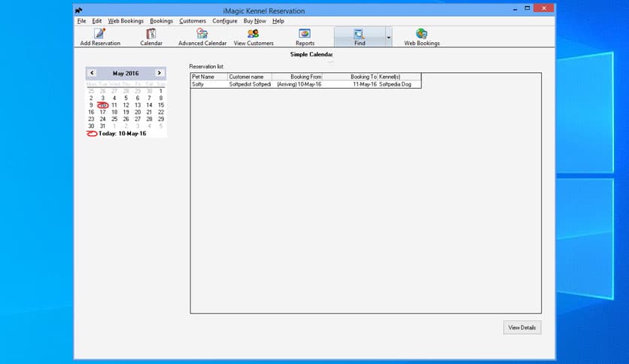
Task: Maximize the iMagic Kennel Reservation window
Action: (x=527, y=8)
